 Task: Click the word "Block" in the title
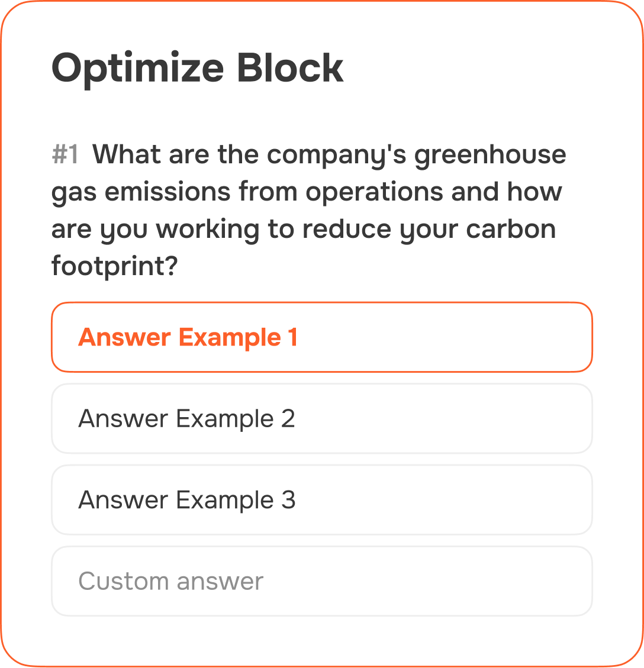(x=290, y=68)
